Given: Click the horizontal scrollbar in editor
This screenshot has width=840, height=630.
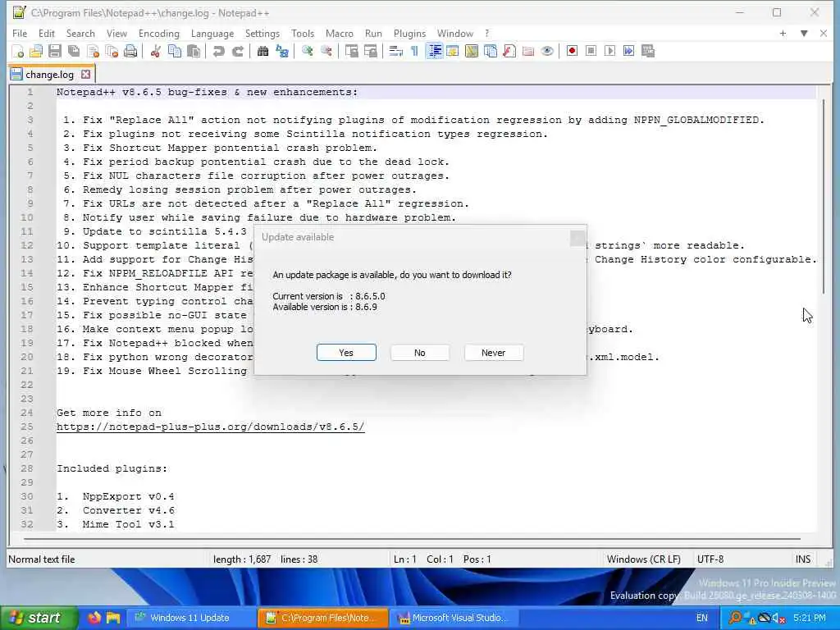Looking at the screenshot, I should tap(413, 538).
